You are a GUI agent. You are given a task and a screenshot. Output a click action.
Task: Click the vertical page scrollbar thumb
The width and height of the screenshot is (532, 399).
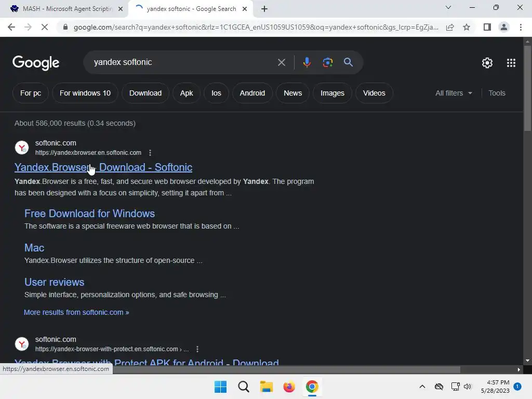point(527,87)
